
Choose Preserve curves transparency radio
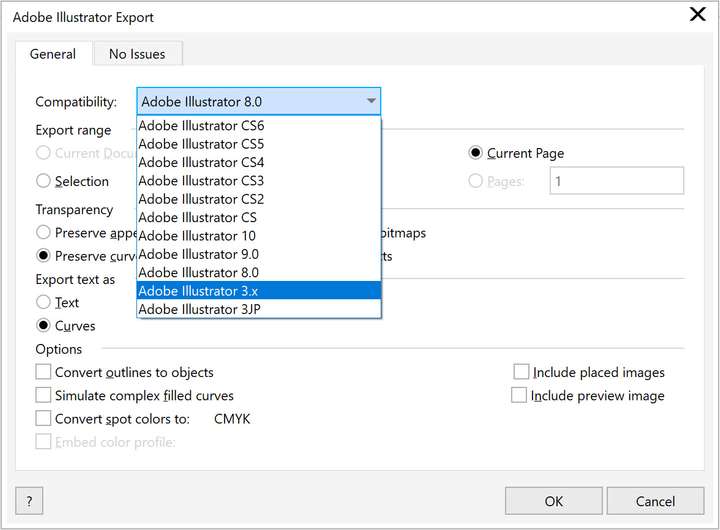point(43,255)
